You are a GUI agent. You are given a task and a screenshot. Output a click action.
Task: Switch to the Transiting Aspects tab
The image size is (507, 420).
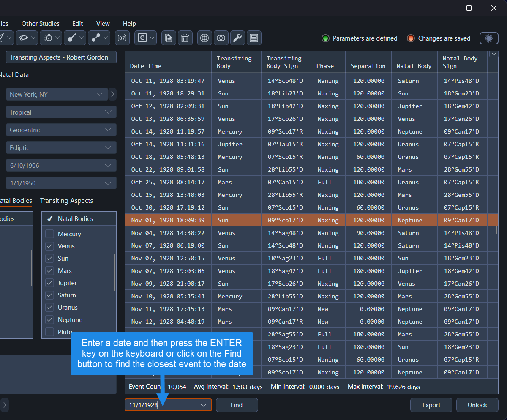click(x=66, y=201)
